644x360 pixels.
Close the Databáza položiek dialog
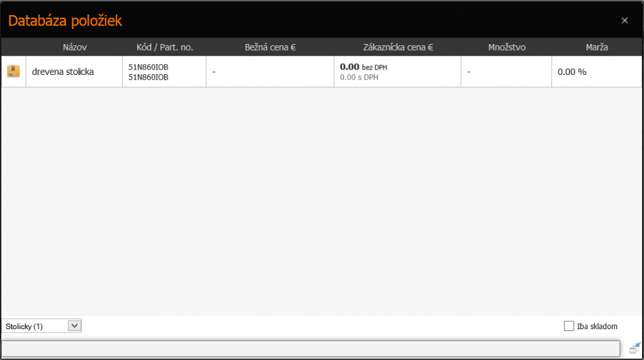coord(624,20)
